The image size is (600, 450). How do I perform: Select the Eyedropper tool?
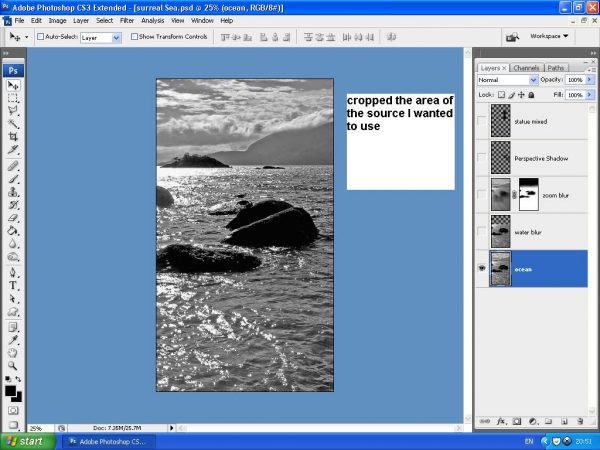13,340
